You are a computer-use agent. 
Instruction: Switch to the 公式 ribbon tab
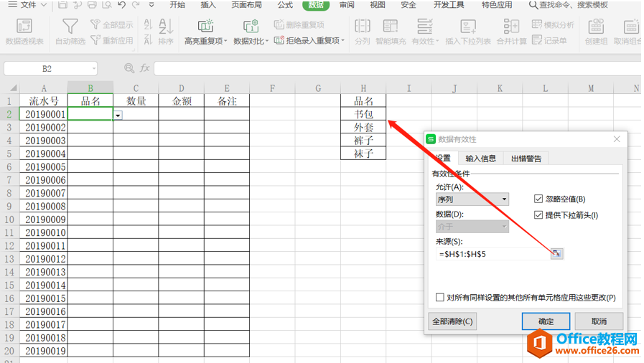click(x=285, y=5)
